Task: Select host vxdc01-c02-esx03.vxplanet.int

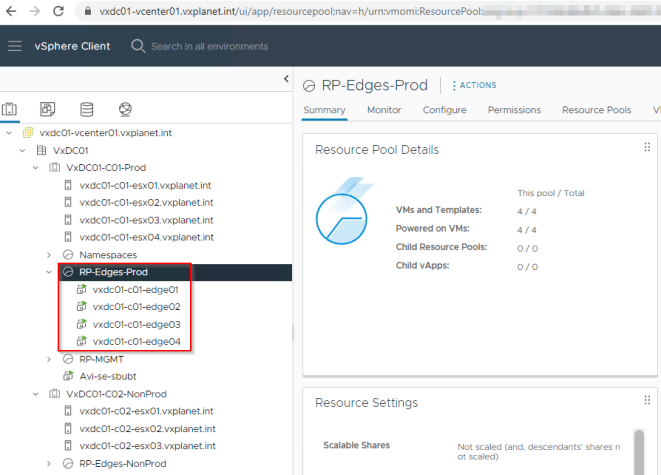Action: 147,446
